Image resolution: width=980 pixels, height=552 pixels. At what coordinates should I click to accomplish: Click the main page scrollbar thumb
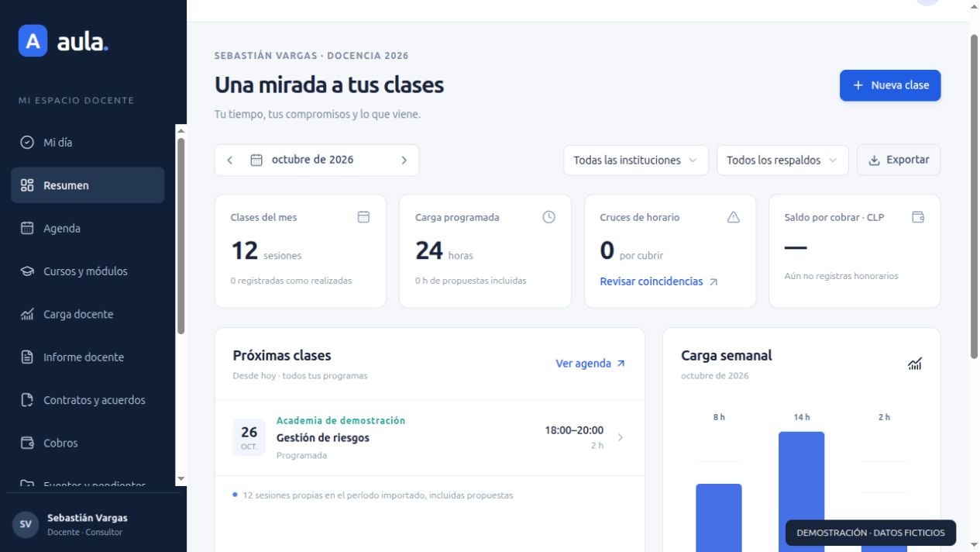(974, 196)
